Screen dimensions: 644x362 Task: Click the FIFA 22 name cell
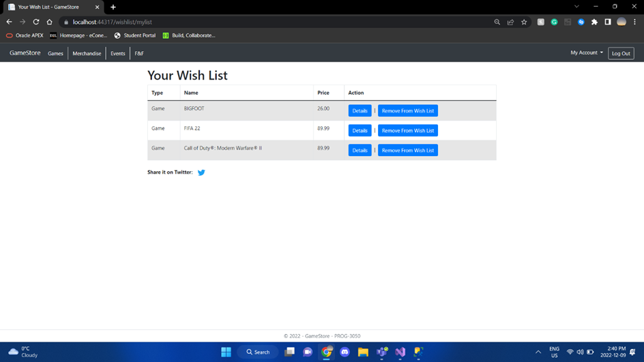click(x=246, y=130)
